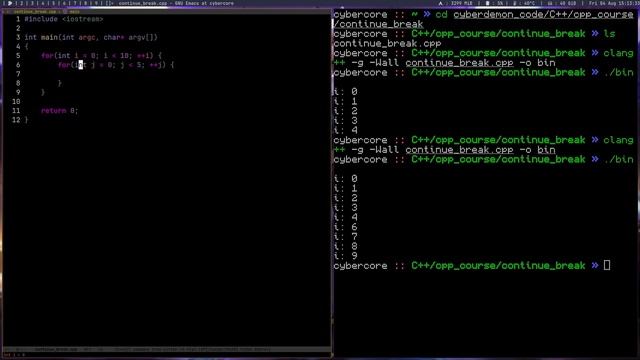The height and width of the screenshot is (360, 640).
Task: Click line number 10 in the Emacs gutter
Action: (16, 102)
